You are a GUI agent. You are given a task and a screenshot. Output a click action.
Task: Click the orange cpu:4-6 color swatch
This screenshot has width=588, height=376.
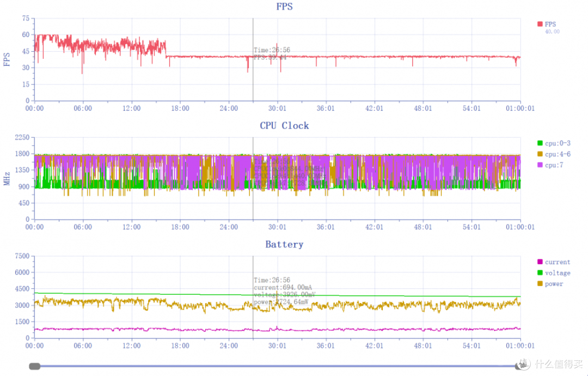(x=540, y=154)
